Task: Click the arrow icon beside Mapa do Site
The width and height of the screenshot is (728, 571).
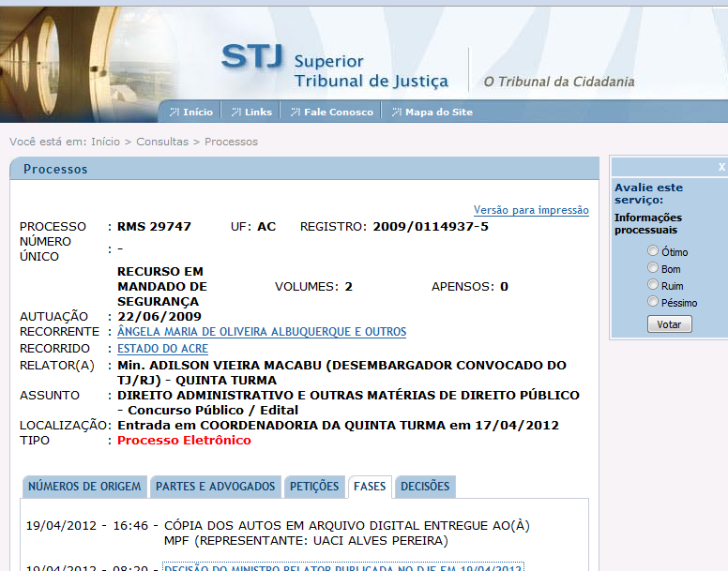Action: point(397,113)
